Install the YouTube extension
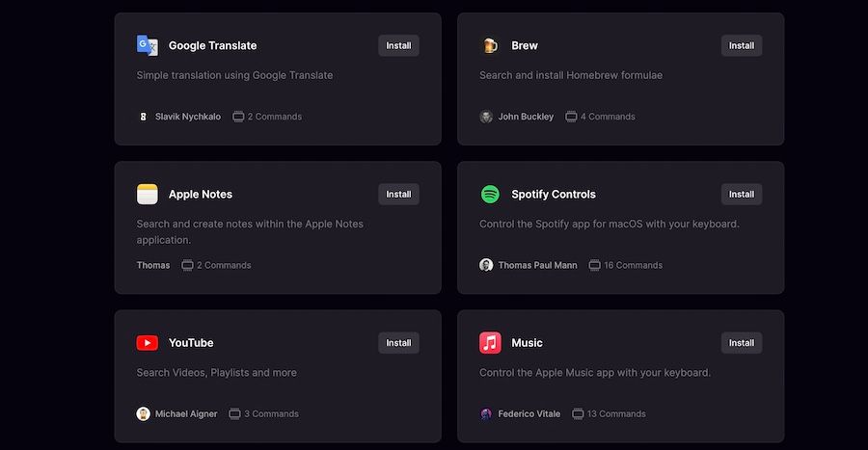The image size is (868, 450). click(x=398, y=342)
